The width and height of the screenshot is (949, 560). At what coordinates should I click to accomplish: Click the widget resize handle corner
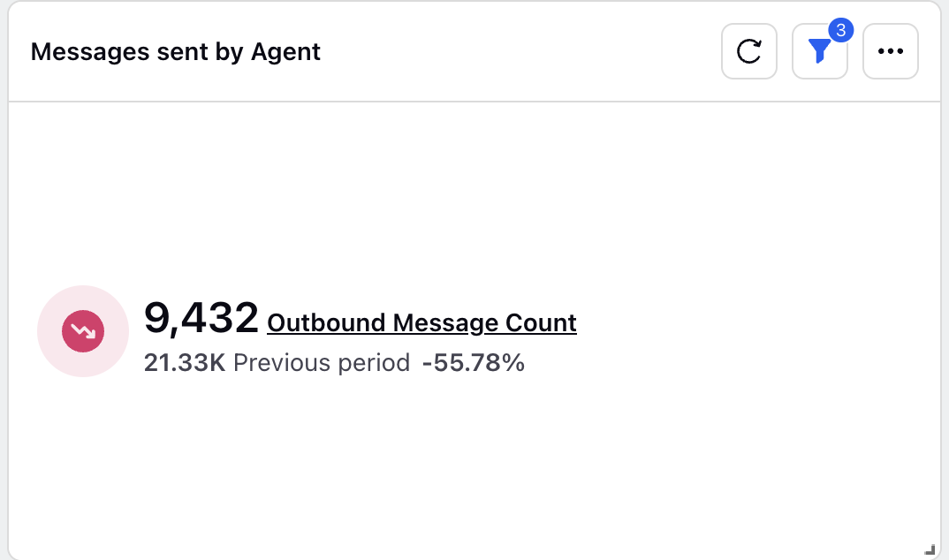click(930, 549)
